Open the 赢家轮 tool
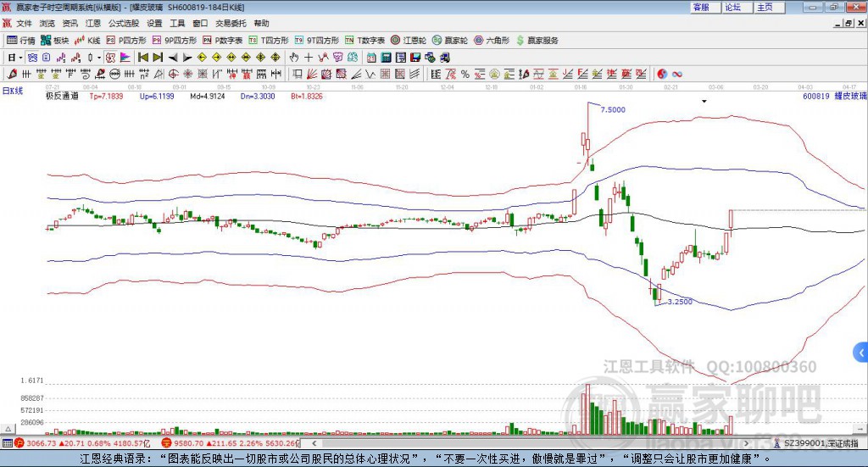 [450, 41]
